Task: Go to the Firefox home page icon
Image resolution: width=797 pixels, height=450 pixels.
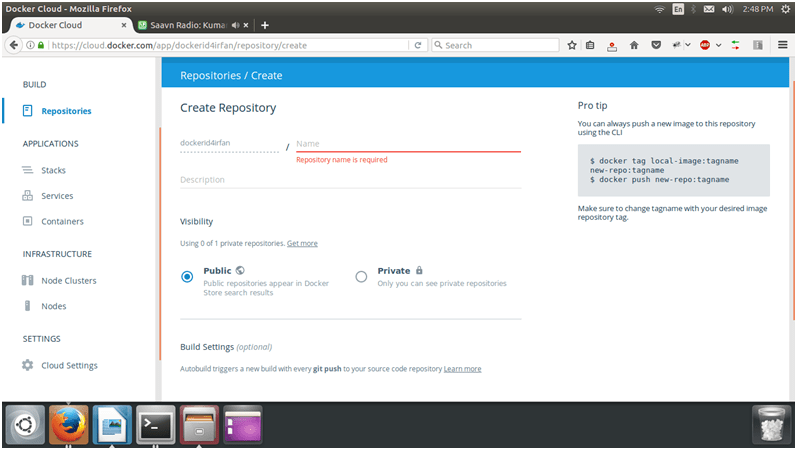Action: tap(634, 45)
